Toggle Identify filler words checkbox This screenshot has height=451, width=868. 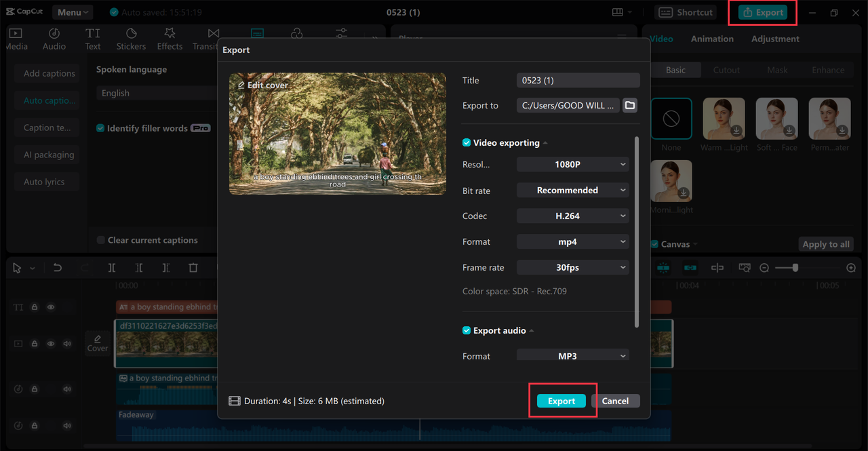pos(100,128)
